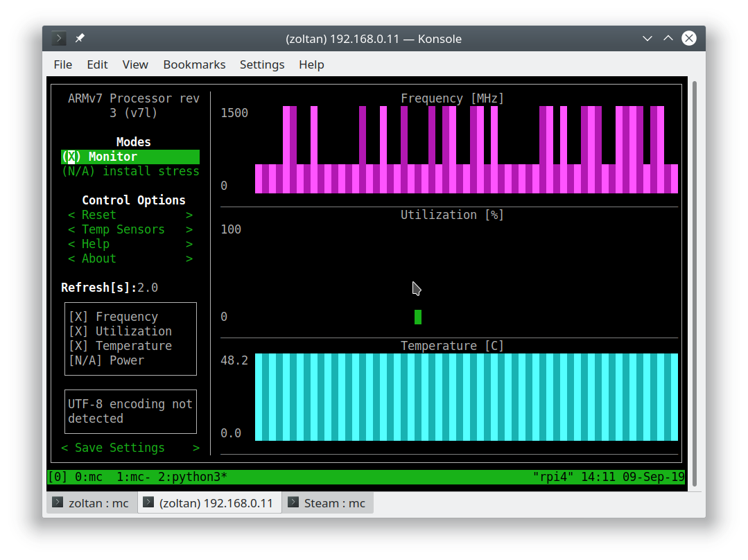Open the Bookmarks menu
This screenshot has width=748, height=560.
point(194,64)
